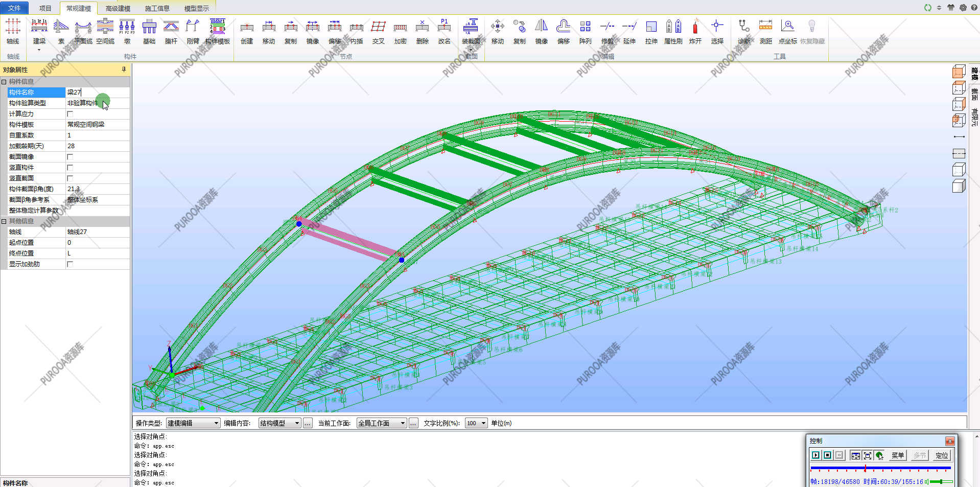The height and width of the screenshot is (487, 980).
Task: Open the 操作类型 dropdown showing 建模编辑
Action: 193,423
